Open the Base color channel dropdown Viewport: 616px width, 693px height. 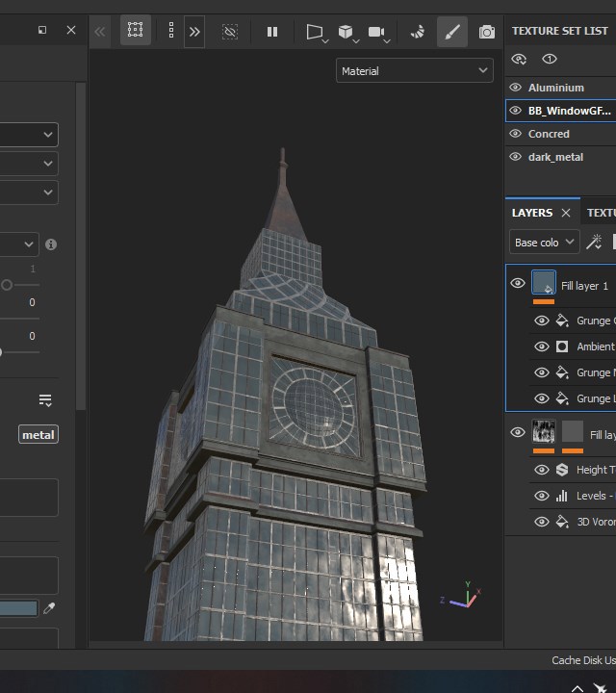click(x=545, y=242)
